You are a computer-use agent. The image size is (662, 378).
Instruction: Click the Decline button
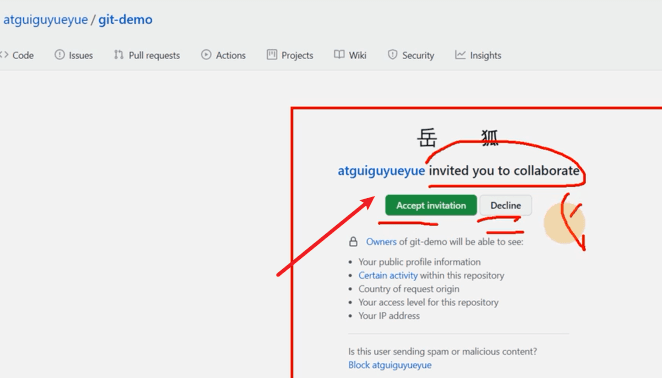[505, 205]
